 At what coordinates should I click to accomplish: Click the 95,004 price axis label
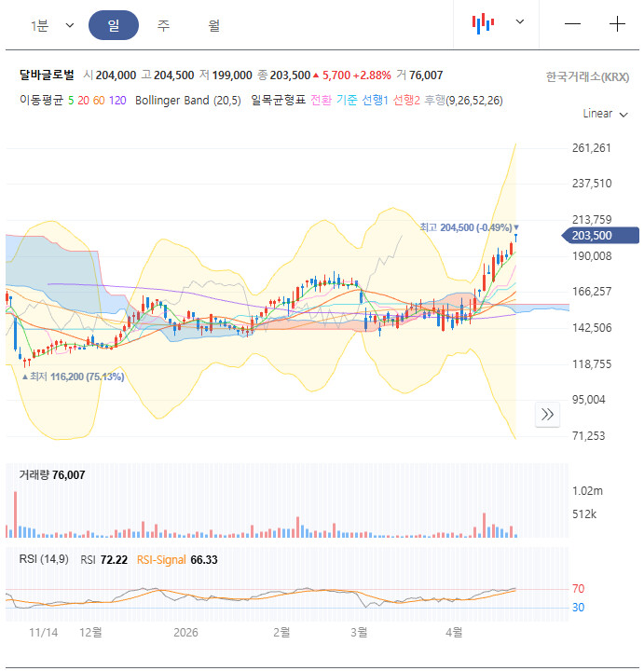(x=589, y=400)
